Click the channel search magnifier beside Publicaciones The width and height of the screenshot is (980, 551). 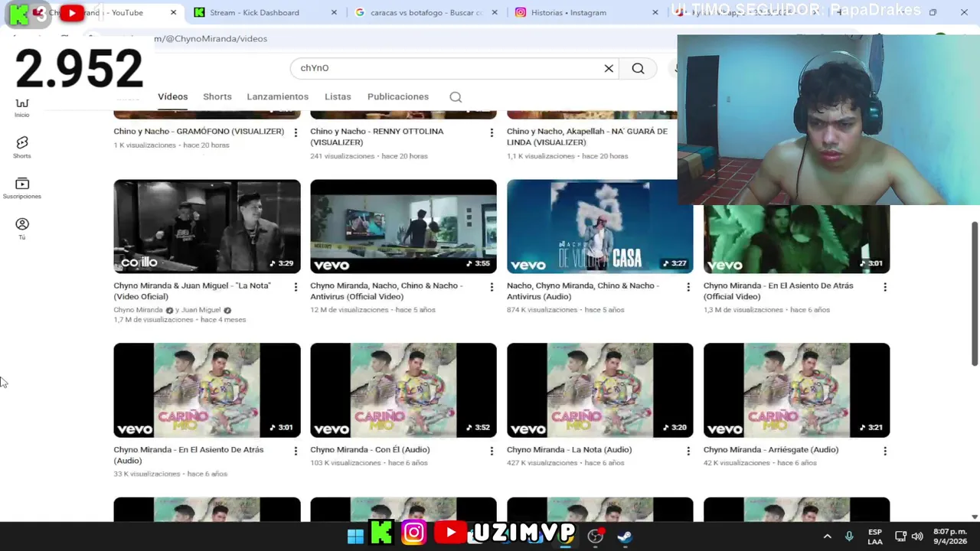pos(456,97)
